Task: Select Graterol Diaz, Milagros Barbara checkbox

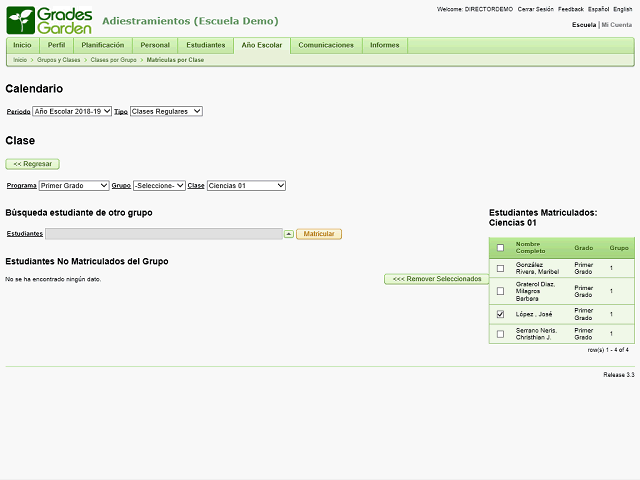Action: point(500,291)
